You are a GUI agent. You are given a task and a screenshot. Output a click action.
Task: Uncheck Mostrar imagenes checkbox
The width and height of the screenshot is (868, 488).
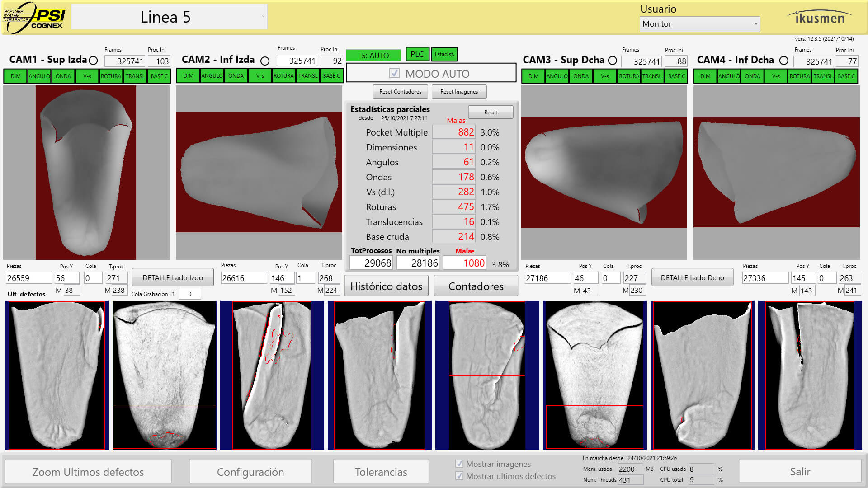tap(459, 464)
